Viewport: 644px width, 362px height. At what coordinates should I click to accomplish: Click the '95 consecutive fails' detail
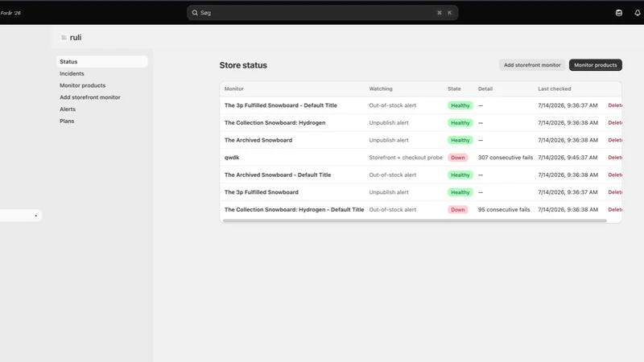click(504, 209)
